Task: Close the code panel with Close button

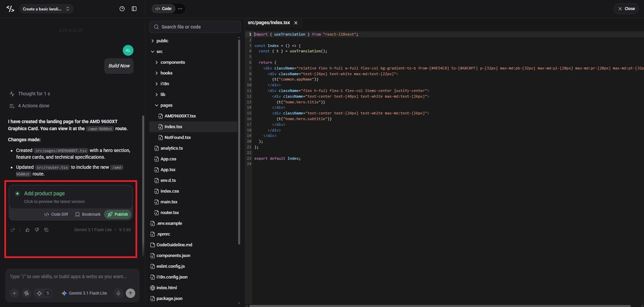Action: [626, 9]
